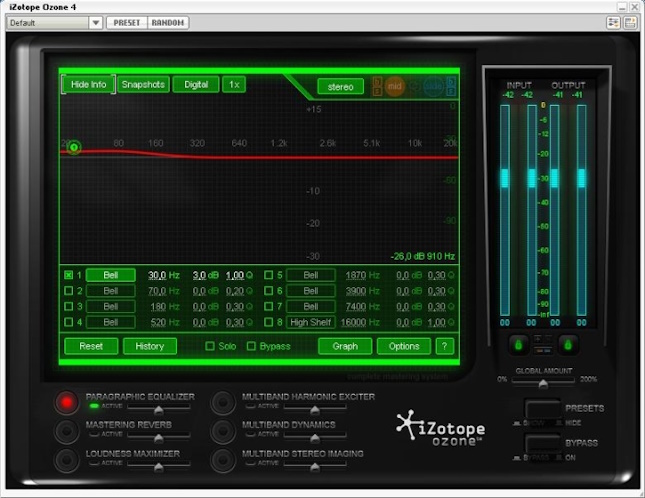Click the Graph button

click(x=345, y=346)
